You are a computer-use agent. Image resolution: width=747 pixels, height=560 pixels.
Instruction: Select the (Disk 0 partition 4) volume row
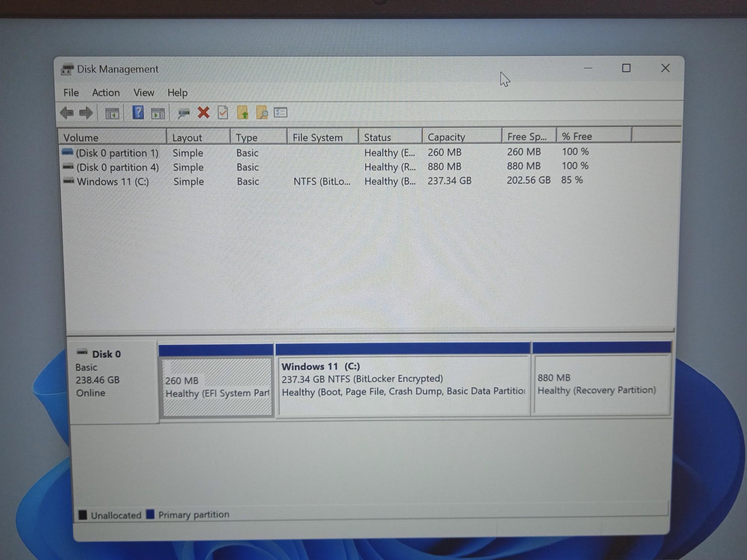(325, 167)
